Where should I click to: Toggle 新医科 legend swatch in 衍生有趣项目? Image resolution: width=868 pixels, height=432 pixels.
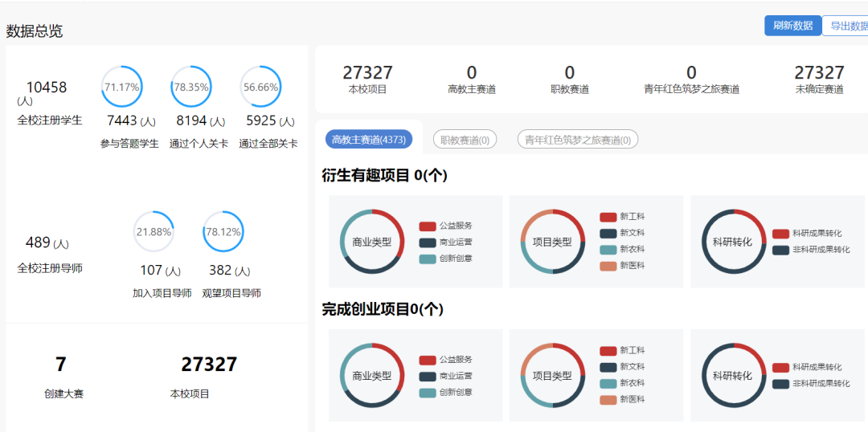pyautogui.click(x=608, y=266)
